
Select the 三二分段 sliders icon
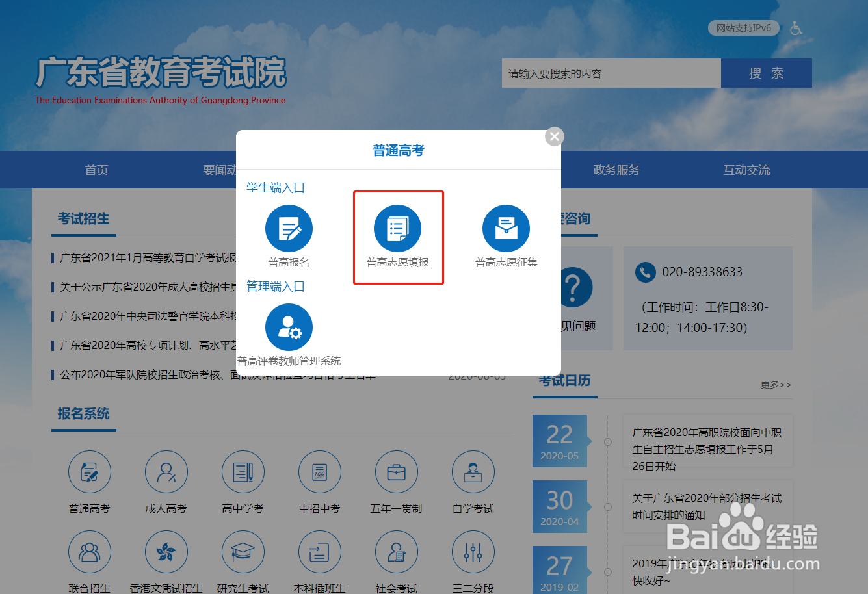(x=473, y=551)
